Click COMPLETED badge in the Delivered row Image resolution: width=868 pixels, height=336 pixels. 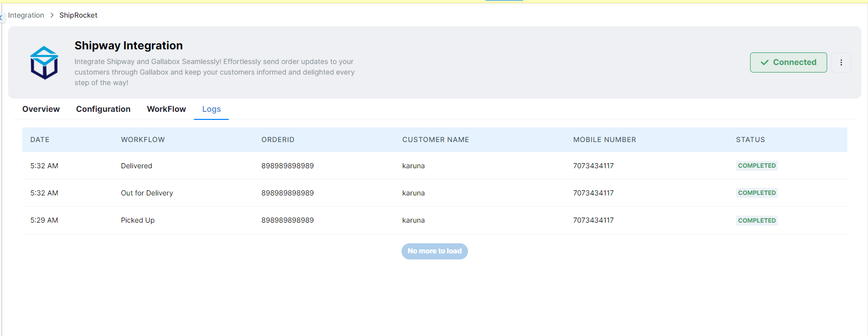[757, 166]
